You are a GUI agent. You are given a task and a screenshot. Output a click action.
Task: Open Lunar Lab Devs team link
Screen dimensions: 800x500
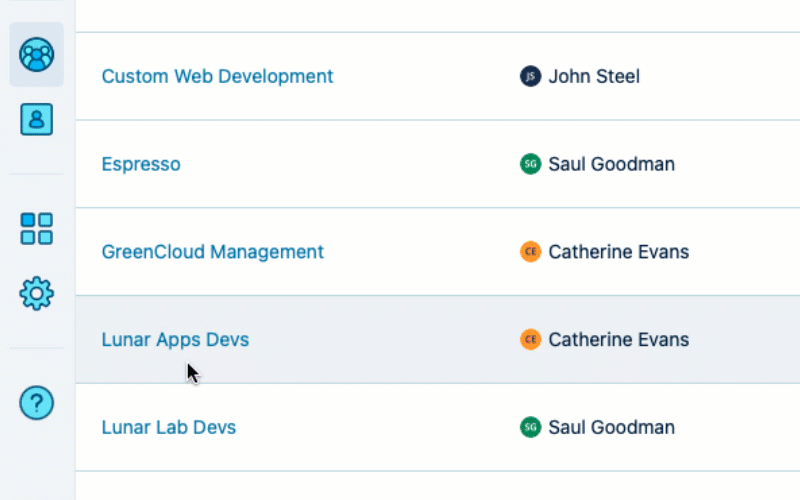(169, 428)
